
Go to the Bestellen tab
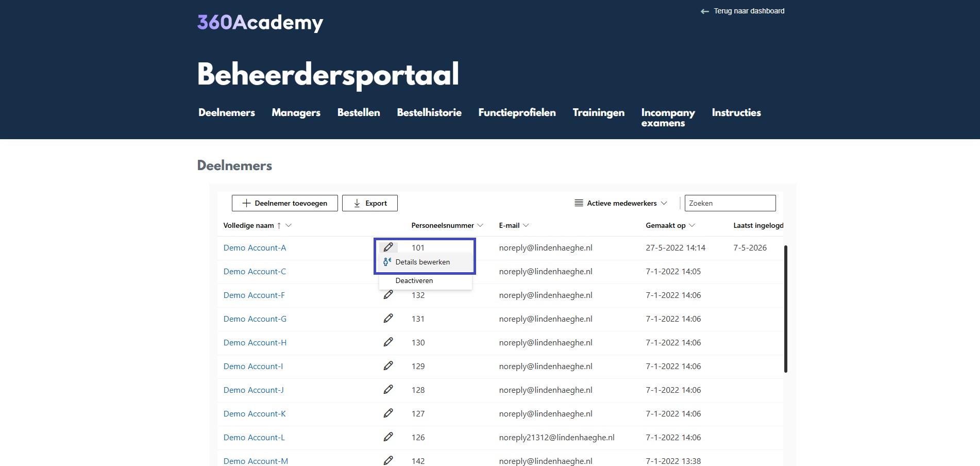pyautogui.click(x=359, y=112)
